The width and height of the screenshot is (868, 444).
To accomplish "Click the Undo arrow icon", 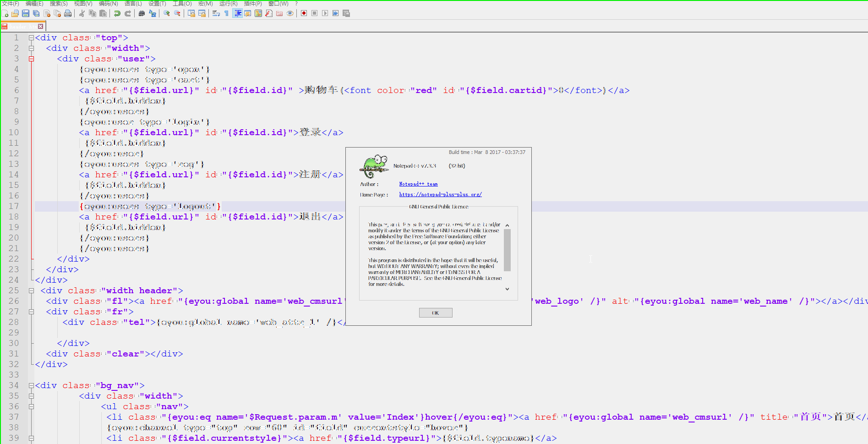I will click(x=117, y=13).
